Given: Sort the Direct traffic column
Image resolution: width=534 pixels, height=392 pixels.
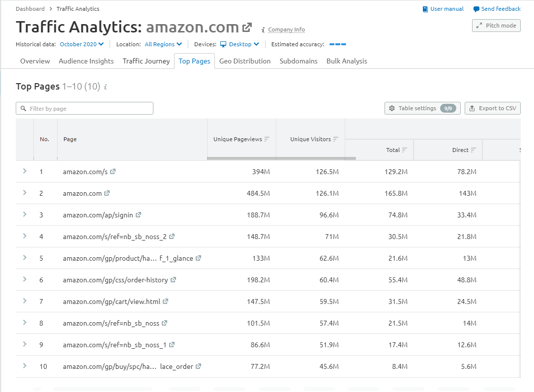Looking at the screenshot, I should coord(474,150).
